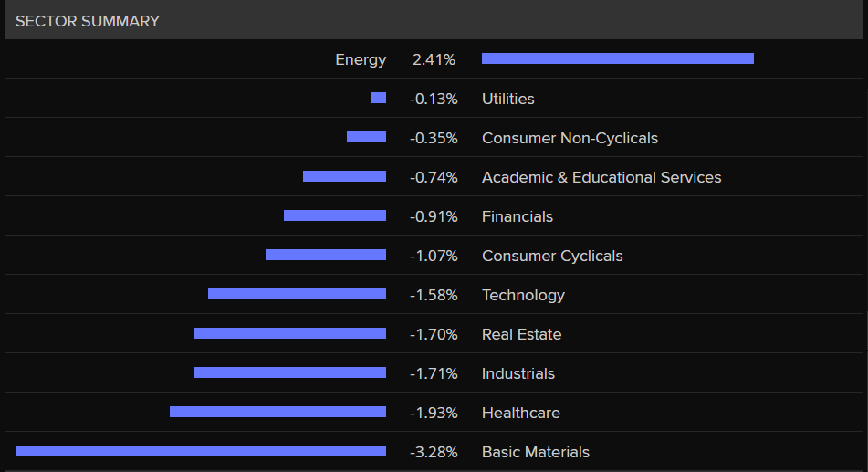This screenshot has width=868, height=472.
Task: Select the Energy sector label
Action: point(361,59)
